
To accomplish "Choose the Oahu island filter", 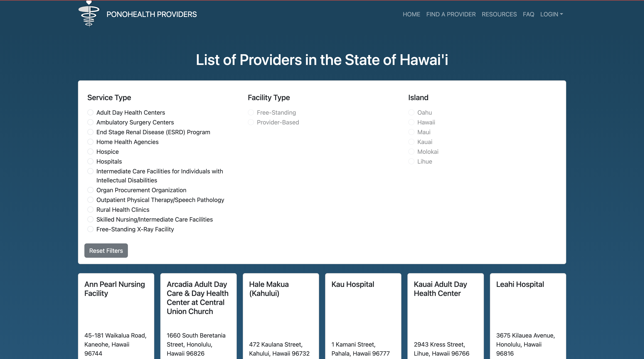I will coord(411,112).
